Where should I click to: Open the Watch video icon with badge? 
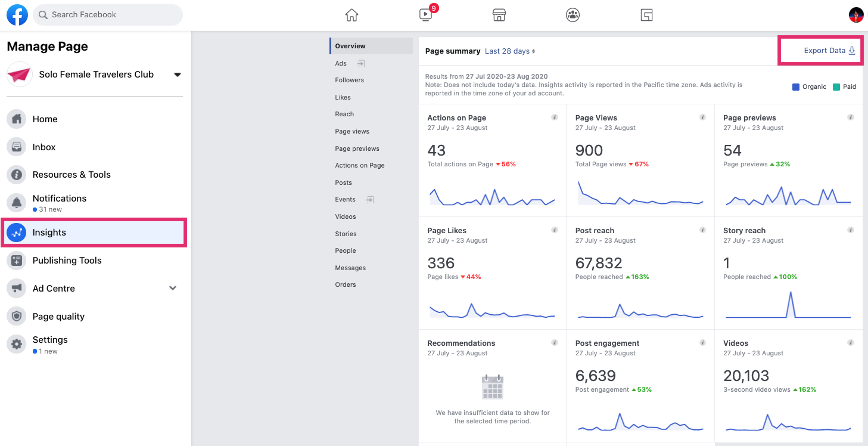point(427,14)
